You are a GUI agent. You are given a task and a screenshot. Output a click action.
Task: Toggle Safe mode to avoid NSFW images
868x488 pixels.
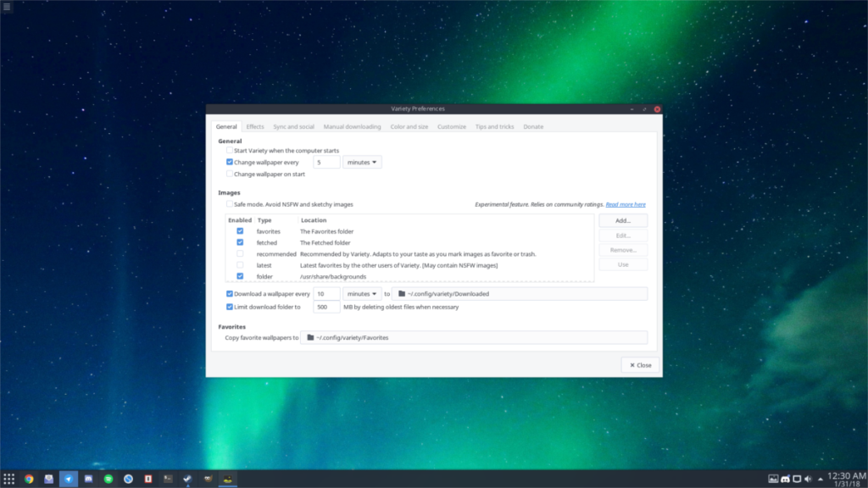[229, 203]
